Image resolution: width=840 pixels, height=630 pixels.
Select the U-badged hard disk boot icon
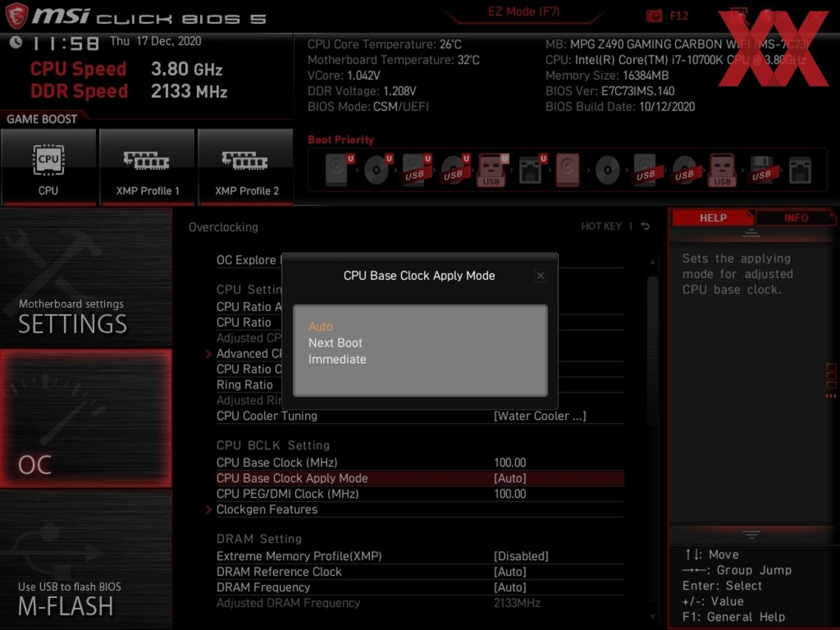pyautogui.click(x=338, y=170)
